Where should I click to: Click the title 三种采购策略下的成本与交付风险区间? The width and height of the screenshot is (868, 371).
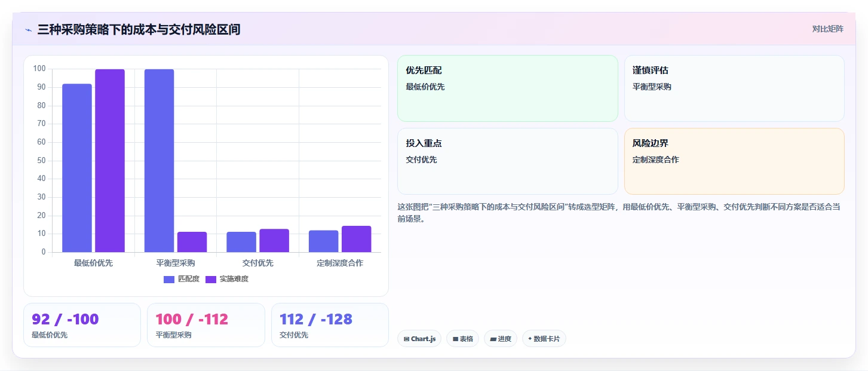[x=139, y=29]
